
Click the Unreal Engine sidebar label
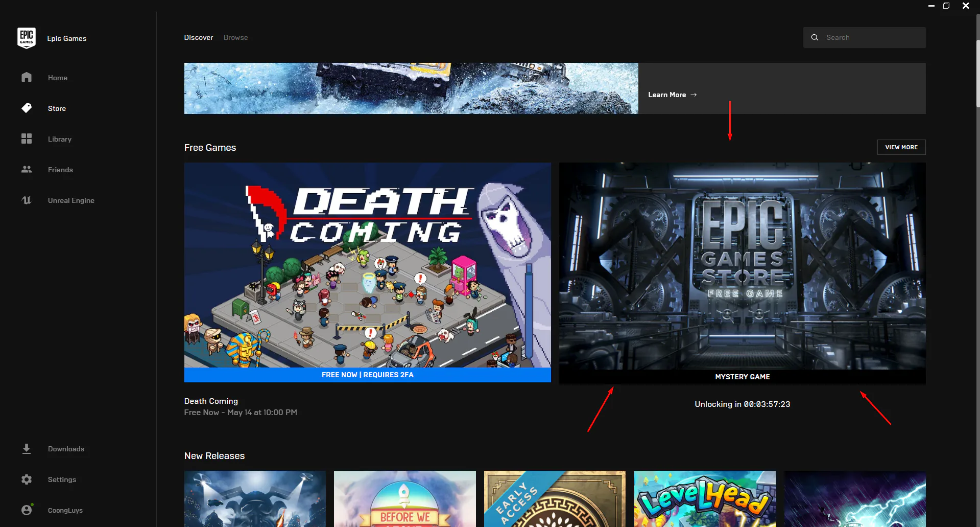71,200
